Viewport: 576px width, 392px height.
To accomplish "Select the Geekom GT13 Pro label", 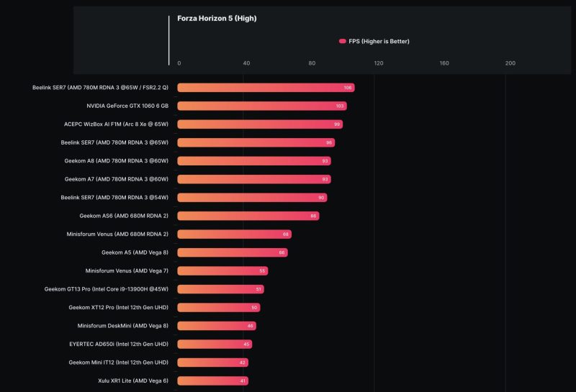I will (x=107, y=289).
